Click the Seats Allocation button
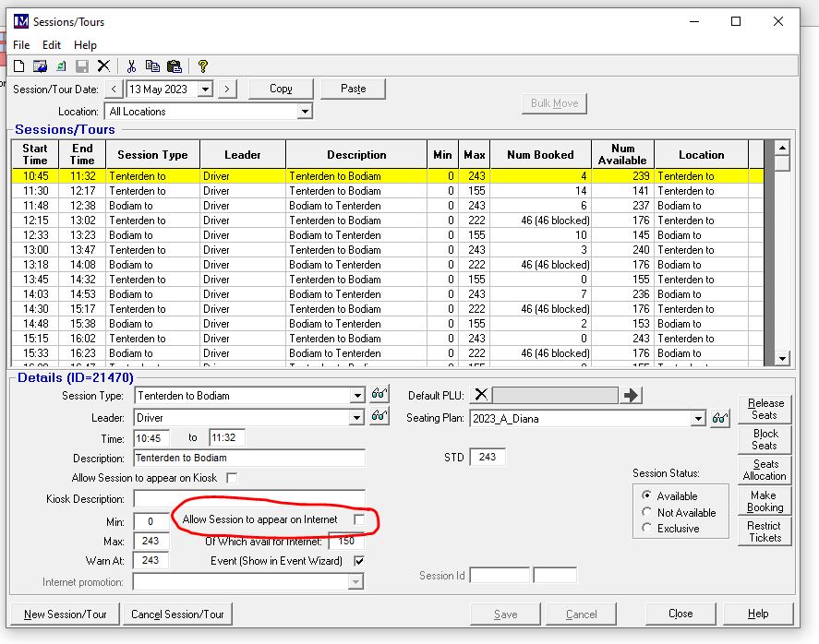 [765, 470]
